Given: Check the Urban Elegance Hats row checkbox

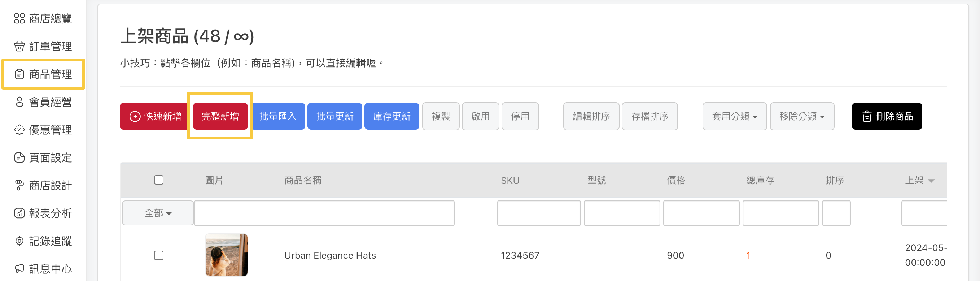Looking at the screenshot, I should tap(159, 255).
